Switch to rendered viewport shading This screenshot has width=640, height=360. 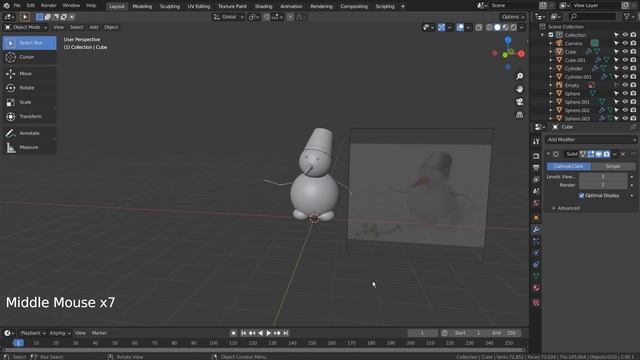[x=513, y=27]
